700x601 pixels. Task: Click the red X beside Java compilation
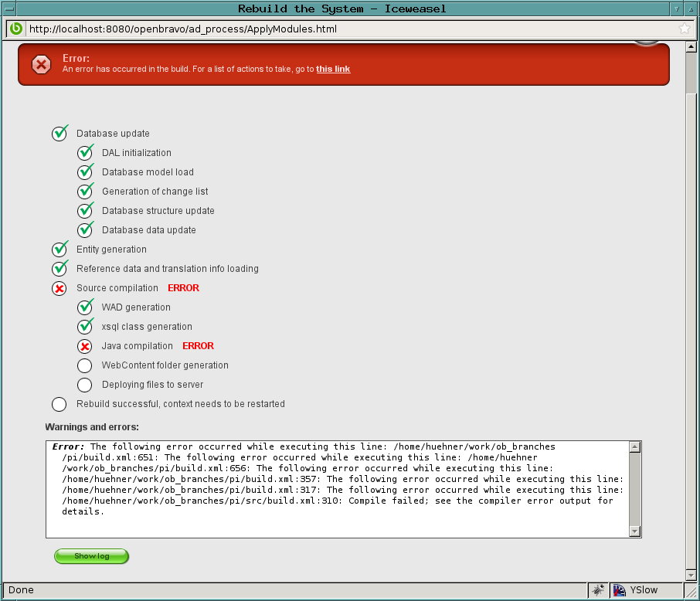click(x=85, y=346)
